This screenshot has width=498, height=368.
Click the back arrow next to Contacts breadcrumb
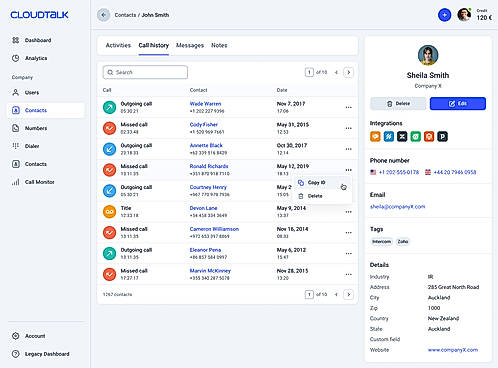[x=103, y=15]
